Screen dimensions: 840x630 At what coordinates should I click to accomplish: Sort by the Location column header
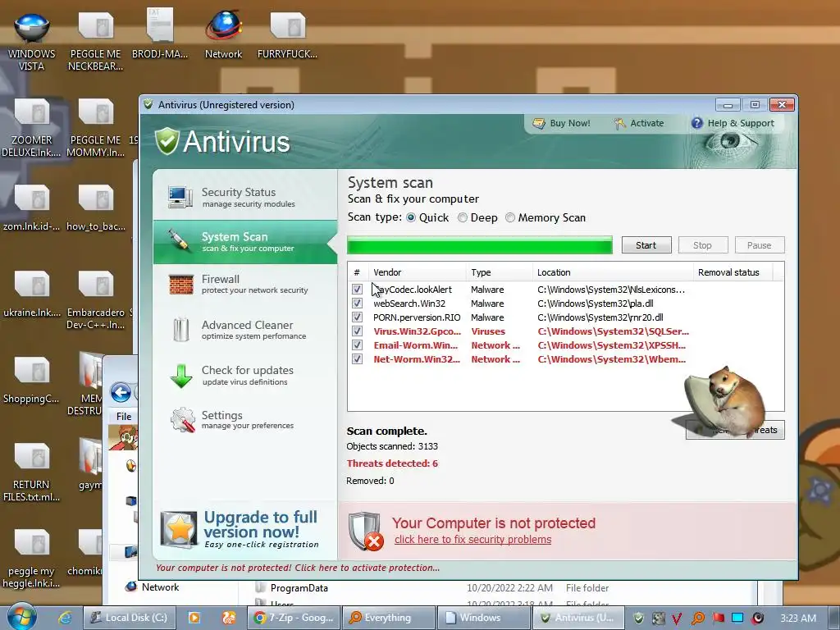(613, 272)
